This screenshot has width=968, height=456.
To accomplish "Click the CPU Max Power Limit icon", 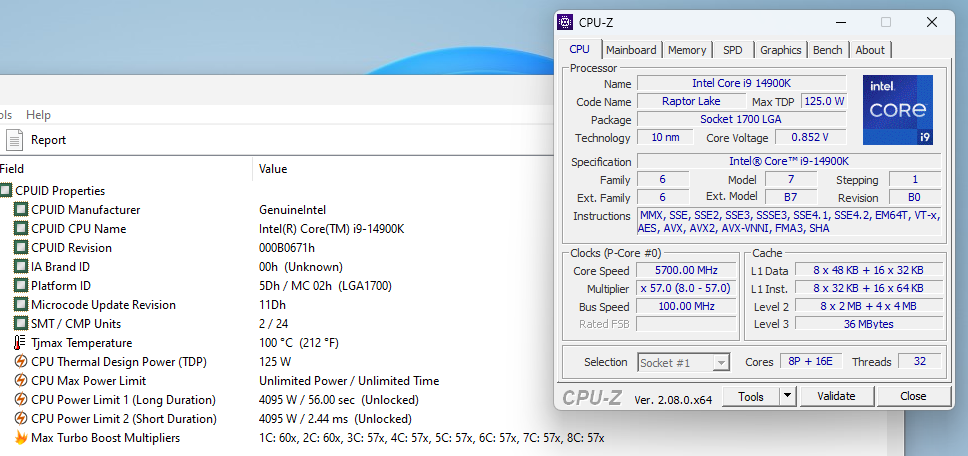I will [21, 381].
